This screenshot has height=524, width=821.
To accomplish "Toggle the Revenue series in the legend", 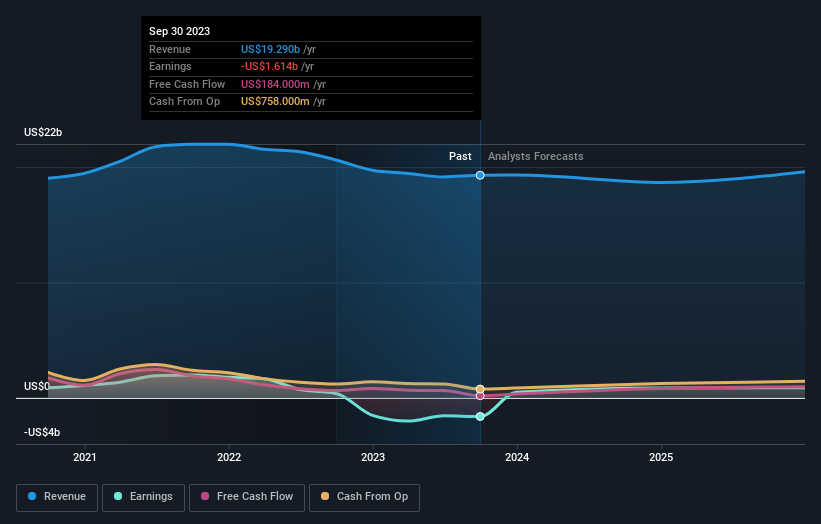I will tap(57, 497).
